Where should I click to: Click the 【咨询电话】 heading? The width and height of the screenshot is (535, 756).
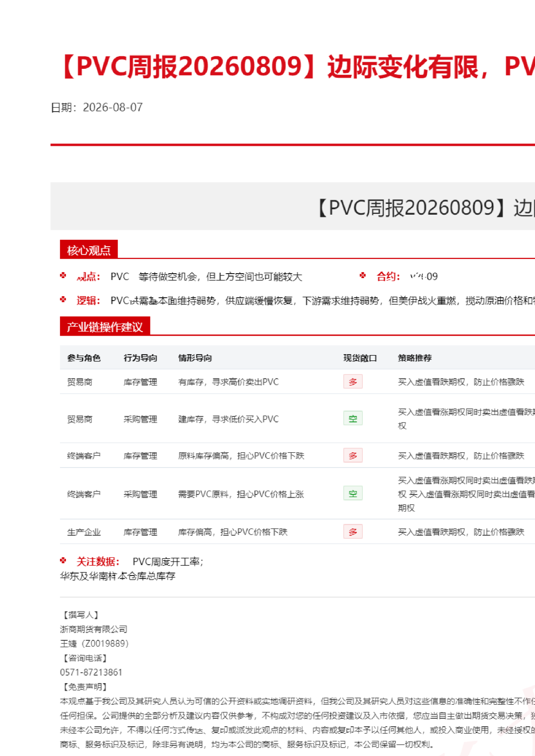pos(84,658)
